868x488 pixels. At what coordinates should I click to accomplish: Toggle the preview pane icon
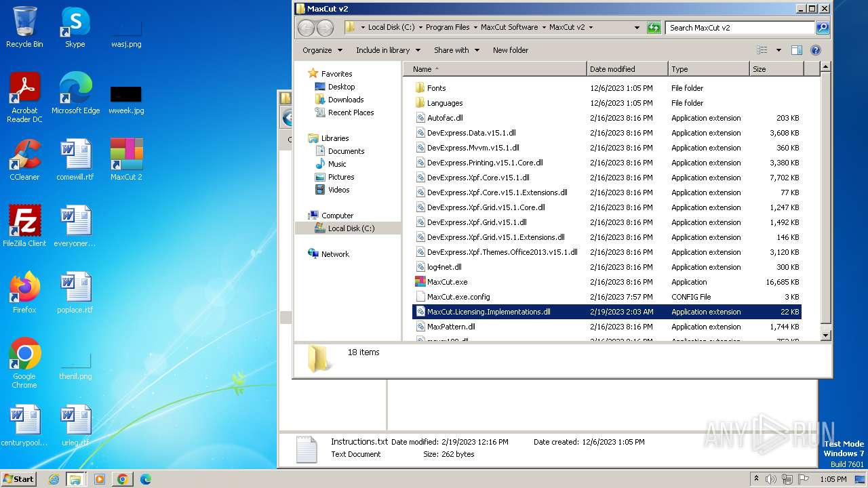click(x=797, y=50)
